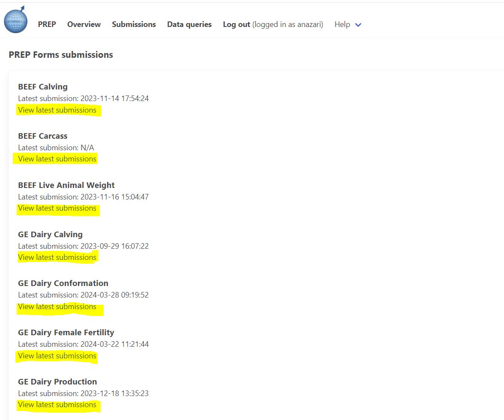The height and width of the screenshot is (420, 504).
Task: Select the BEEF Live Animal Weight heading
Action: [x=66, y=185]
